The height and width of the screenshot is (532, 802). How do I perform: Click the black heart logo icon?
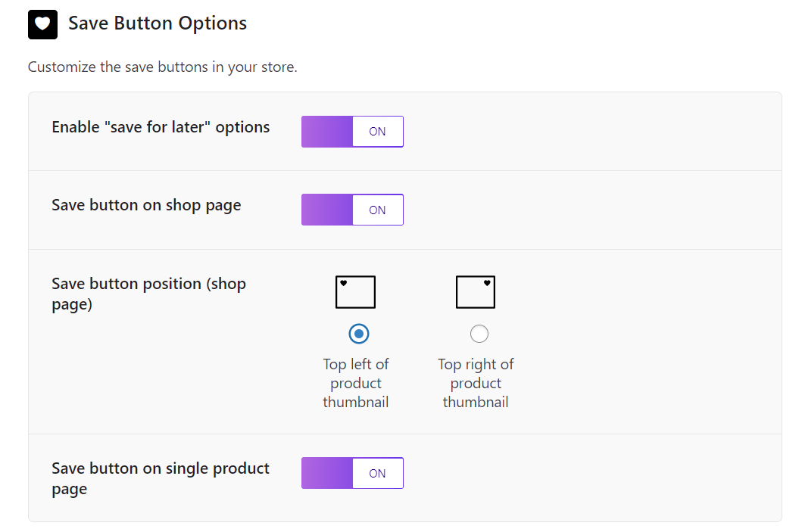coord(42,24)
